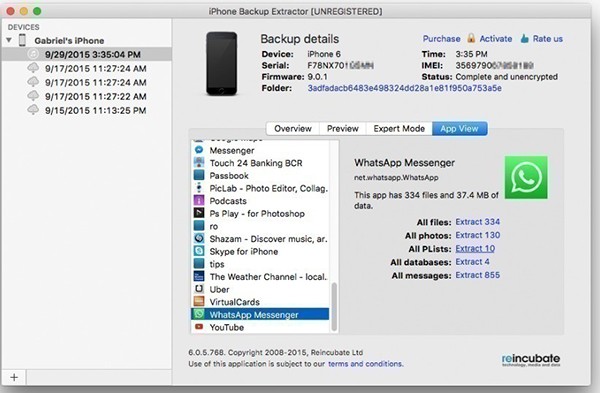Click the WhatsApp icon in the app list
600x393 pixels.
pos(199,314)
